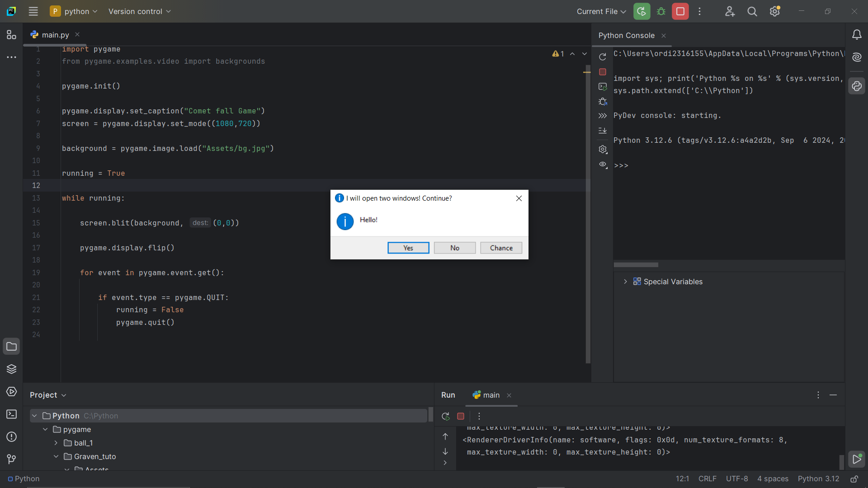Select the main run tab
Viewport: 868px width, 488px height.
point(490,394)
